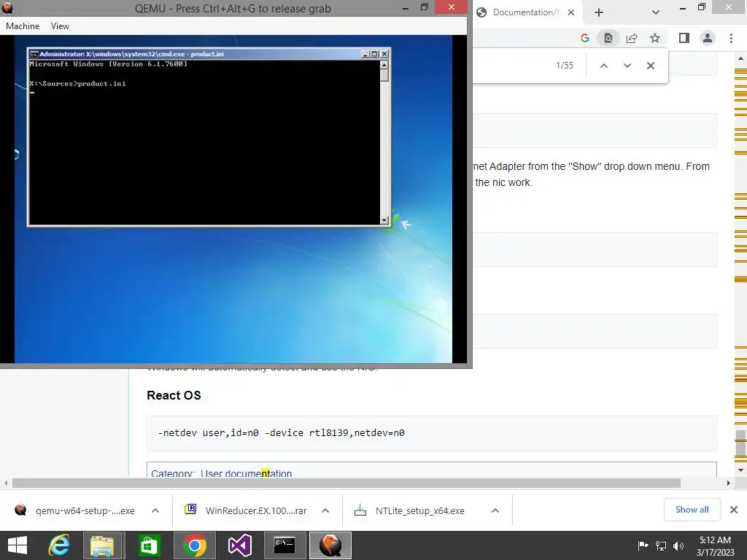Go to previous find result

(603, 66)
